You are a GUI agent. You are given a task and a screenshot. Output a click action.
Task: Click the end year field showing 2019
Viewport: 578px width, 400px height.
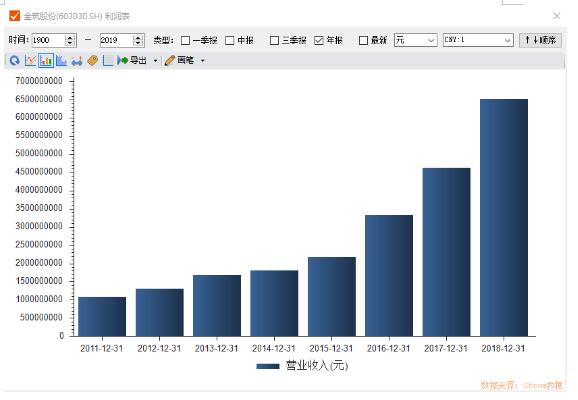click(116, 40)
